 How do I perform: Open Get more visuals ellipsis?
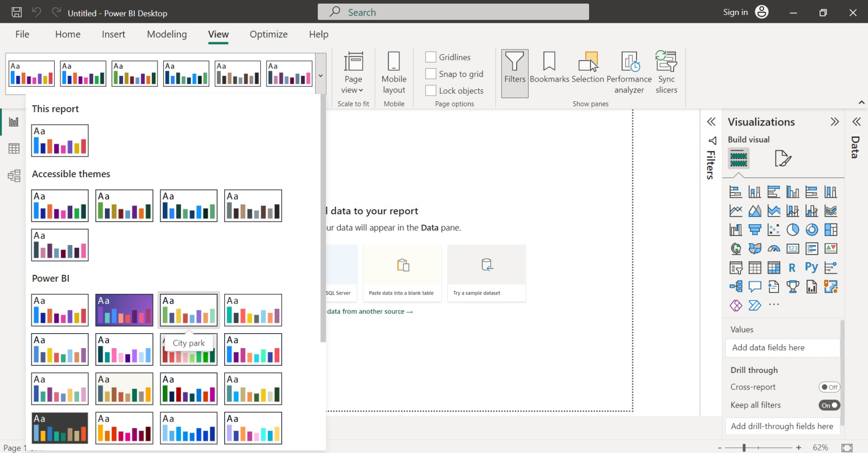point(774,305)
